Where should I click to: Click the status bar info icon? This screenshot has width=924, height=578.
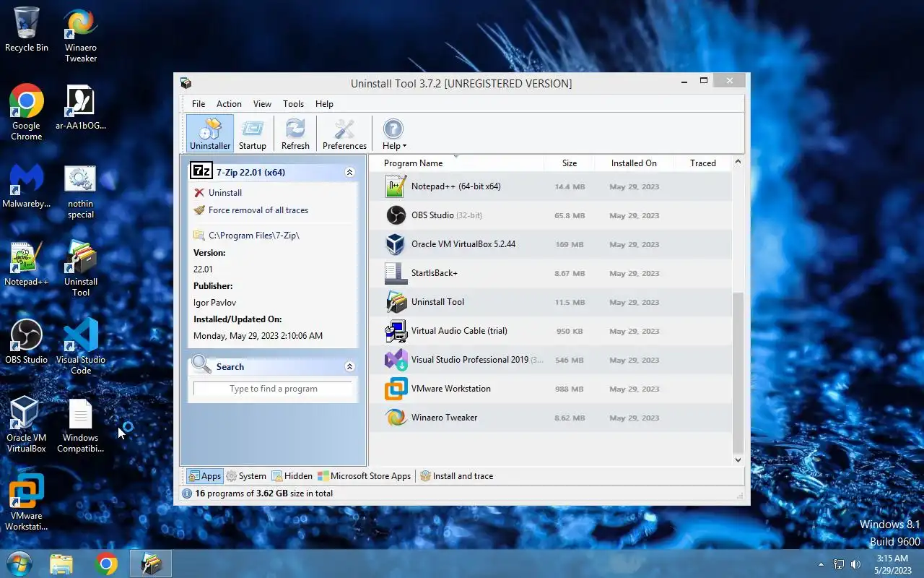187,493
